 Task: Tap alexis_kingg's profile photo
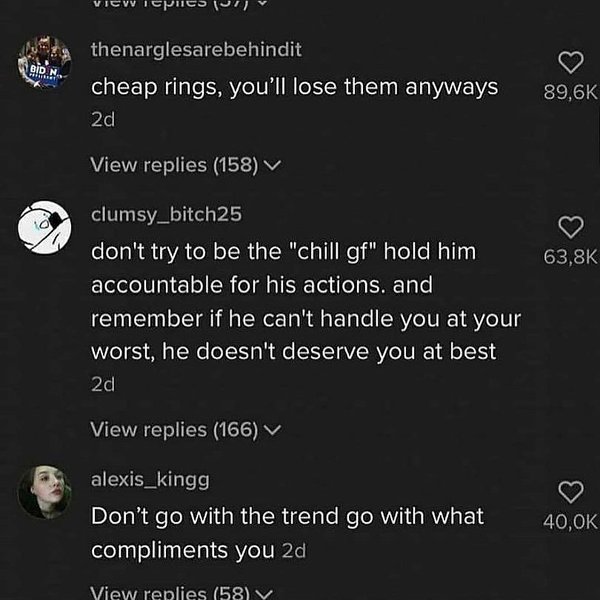tap(45, 492)
